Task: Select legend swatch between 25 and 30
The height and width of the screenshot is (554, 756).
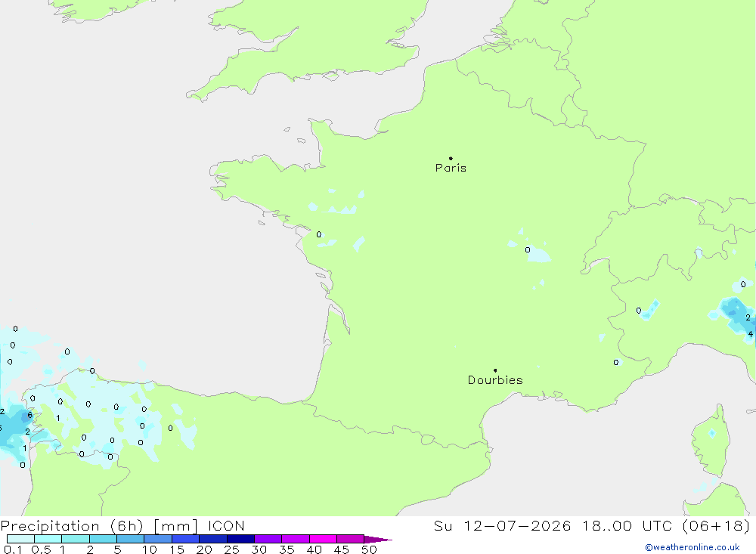Action: click(x=240, y=539)
